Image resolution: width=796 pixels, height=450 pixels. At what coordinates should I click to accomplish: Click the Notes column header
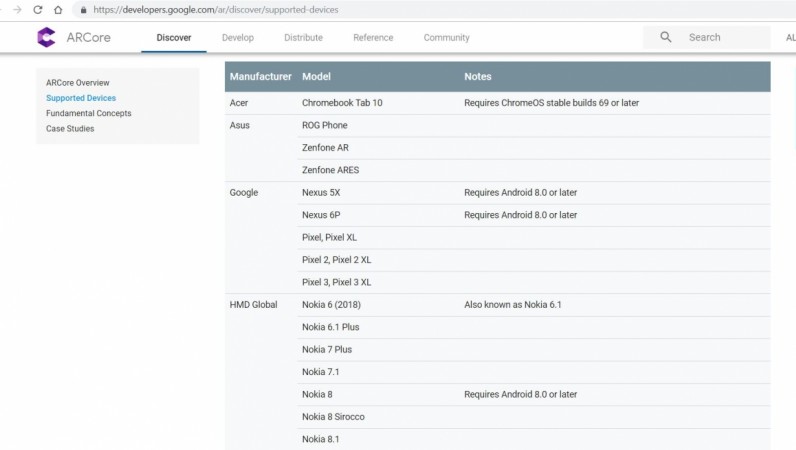tap(478, 77)
